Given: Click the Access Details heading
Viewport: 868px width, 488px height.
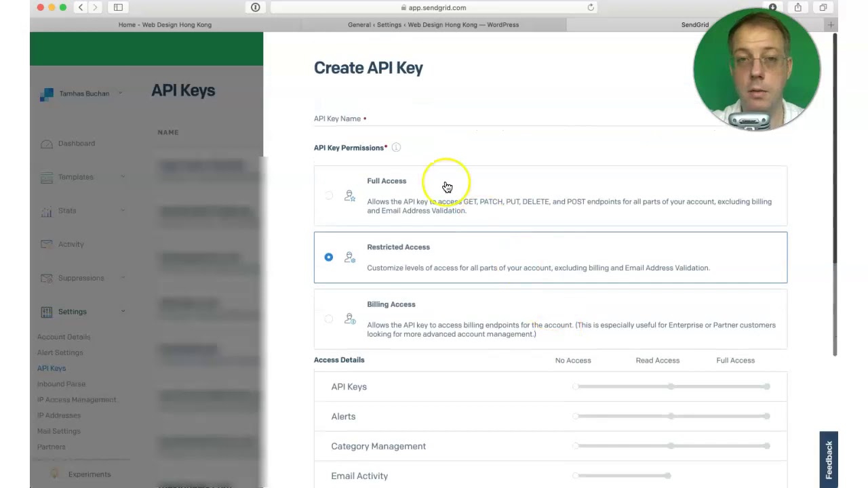Looking at the screenshot, I should 339,360.
